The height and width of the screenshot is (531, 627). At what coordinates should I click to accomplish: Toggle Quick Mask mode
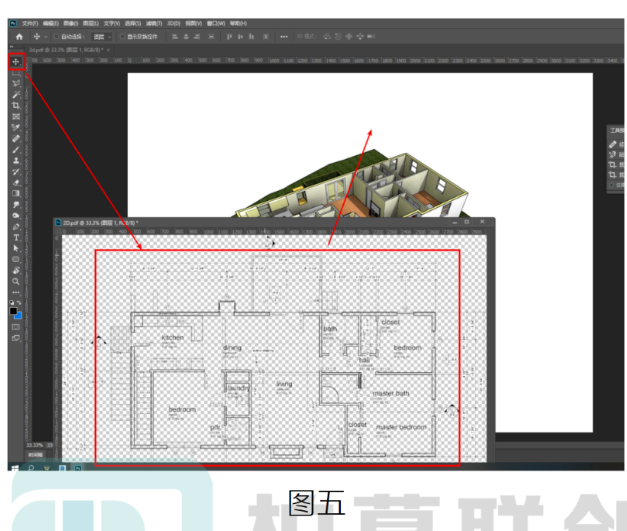pos(16,327)
